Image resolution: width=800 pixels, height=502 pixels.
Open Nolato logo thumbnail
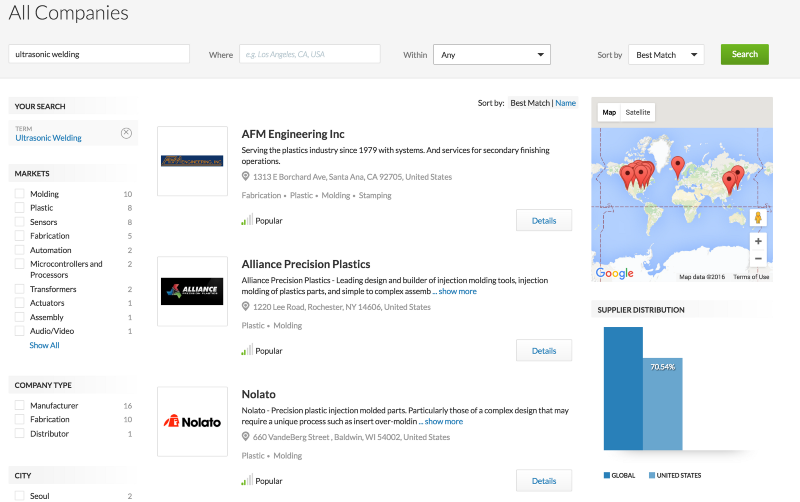click(192, 421)
